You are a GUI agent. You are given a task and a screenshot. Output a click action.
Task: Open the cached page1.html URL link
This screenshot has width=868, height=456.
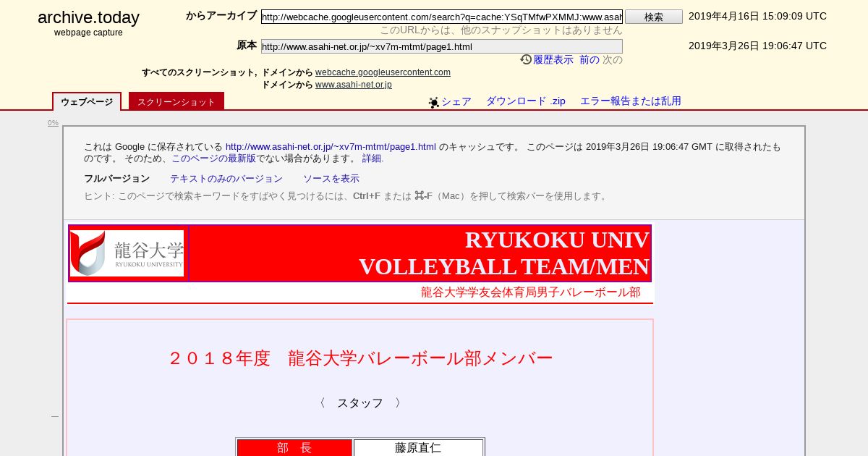[x=331, y=146]
